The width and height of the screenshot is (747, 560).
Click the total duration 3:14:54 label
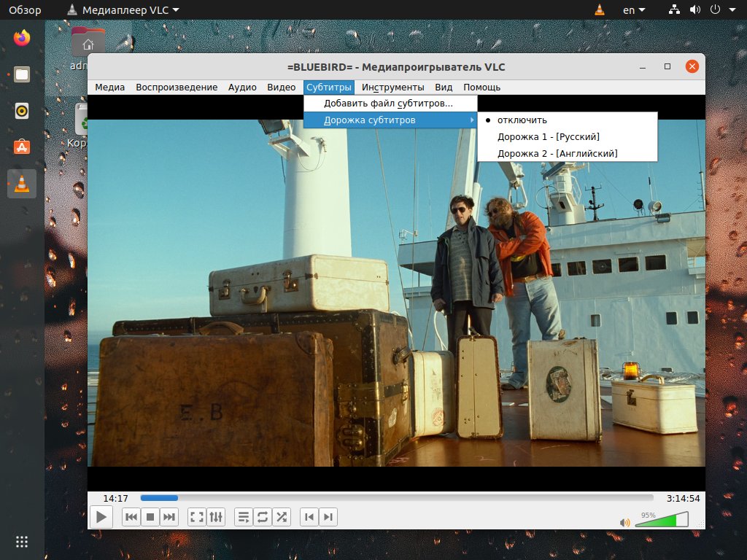[683, 499]
